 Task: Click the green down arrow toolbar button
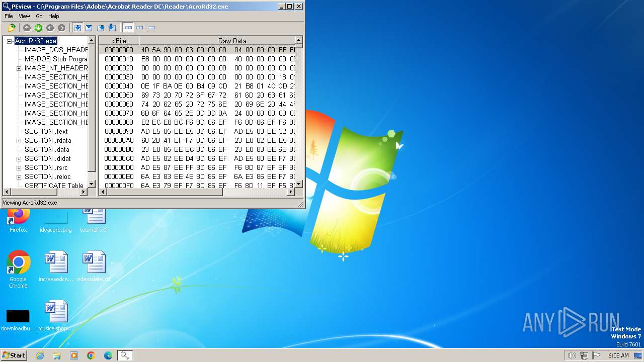click(x=38, y=28)
